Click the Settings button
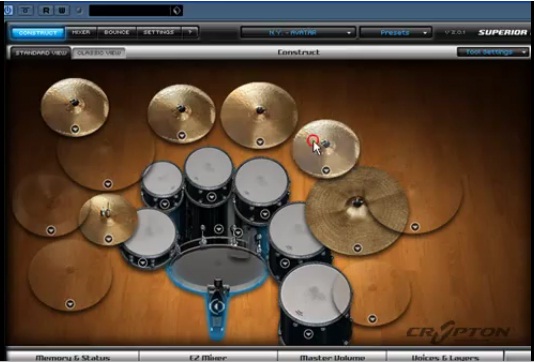This screenshot has height=362, width=534. click(159, 33)
